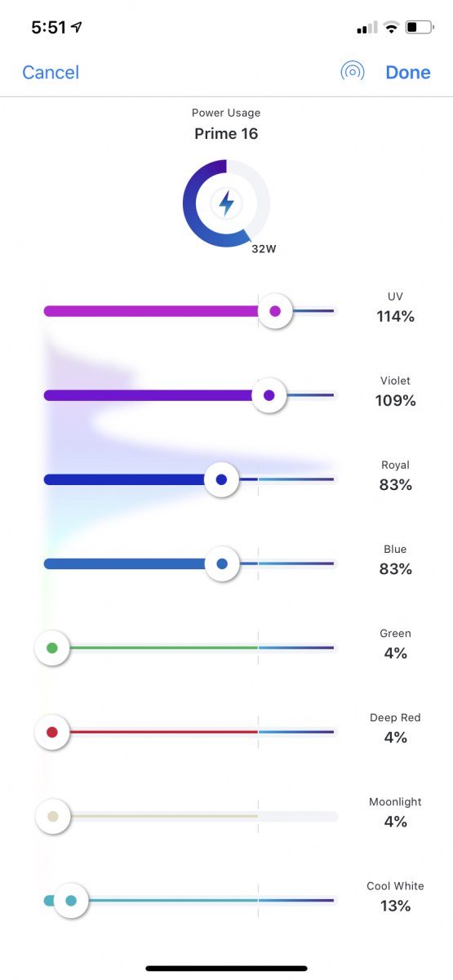Tap the UV 114% value label

396,316
